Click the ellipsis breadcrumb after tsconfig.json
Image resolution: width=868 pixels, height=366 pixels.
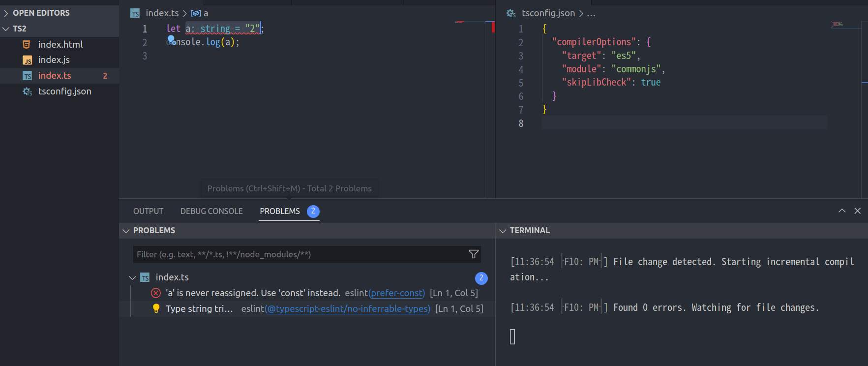click(591, 13)
